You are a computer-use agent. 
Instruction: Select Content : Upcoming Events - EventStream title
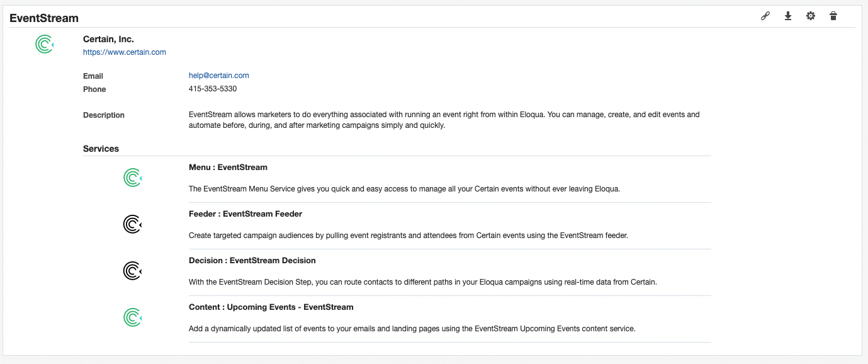[x=271, y=307]
